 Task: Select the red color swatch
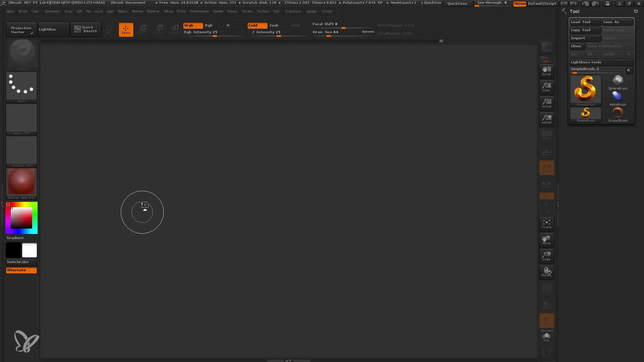click(7, 204)
